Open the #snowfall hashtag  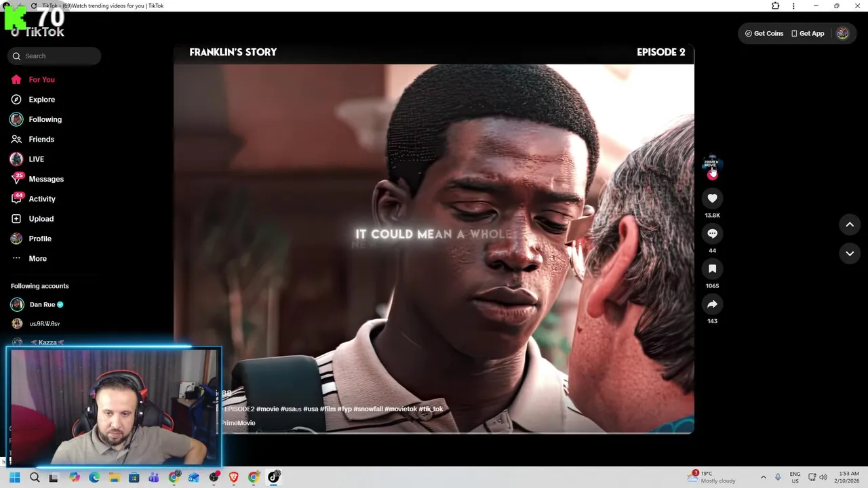point(368,409)
